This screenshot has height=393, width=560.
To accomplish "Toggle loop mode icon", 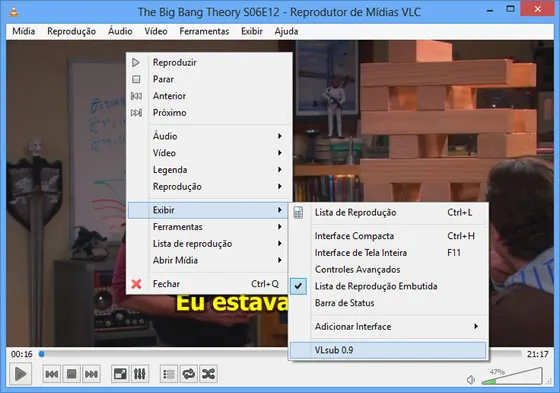I will click(189, 374).
